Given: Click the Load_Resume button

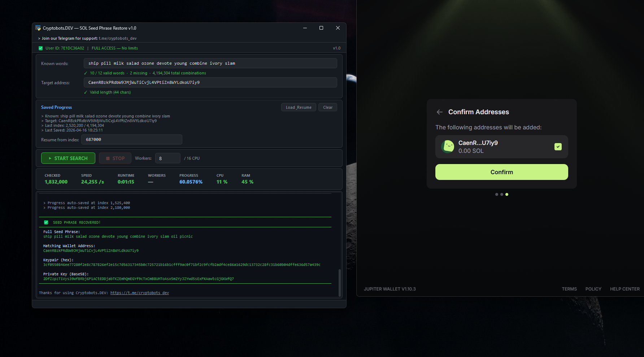Looking at the screenshot, I should pos(299,107).
